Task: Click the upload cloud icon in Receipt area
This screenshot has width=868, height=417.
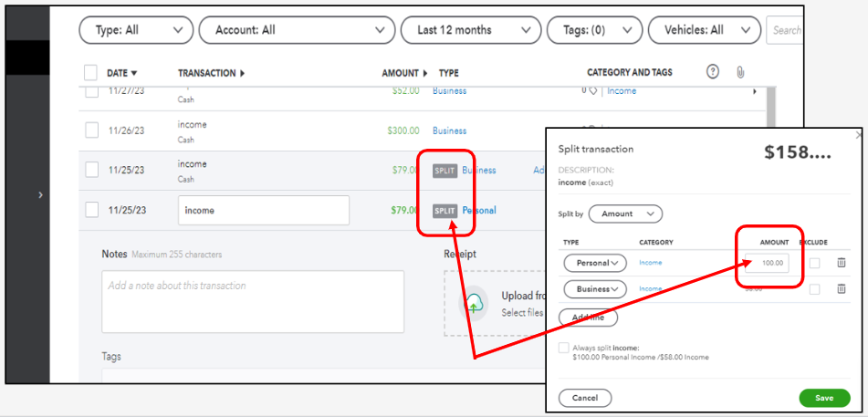Action: [x=474, y=304]
